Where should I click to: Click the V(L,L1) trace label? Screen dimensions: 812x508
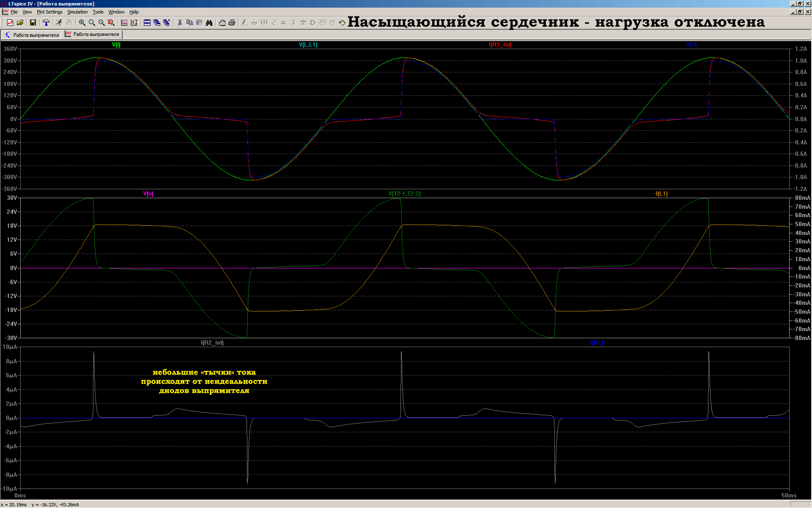[308, 44]
